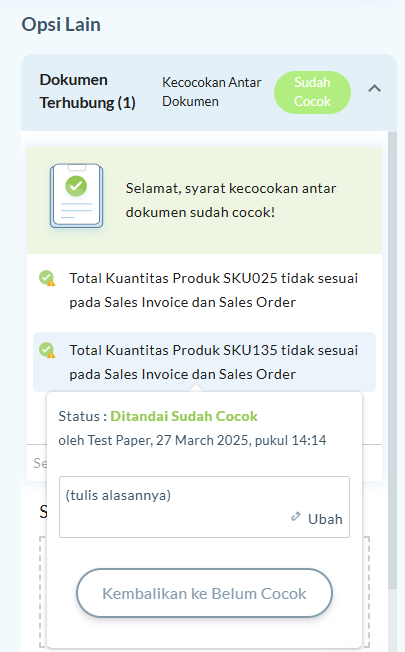
Task: Click the tulis alasannya reason field
Action: click(204, 507)
